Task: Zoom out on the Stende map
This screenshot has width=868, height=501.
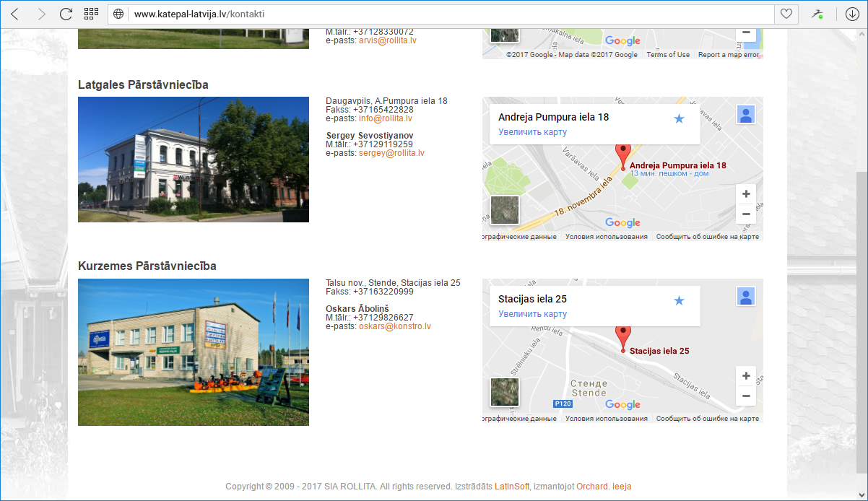Action: tap(746, 396)
